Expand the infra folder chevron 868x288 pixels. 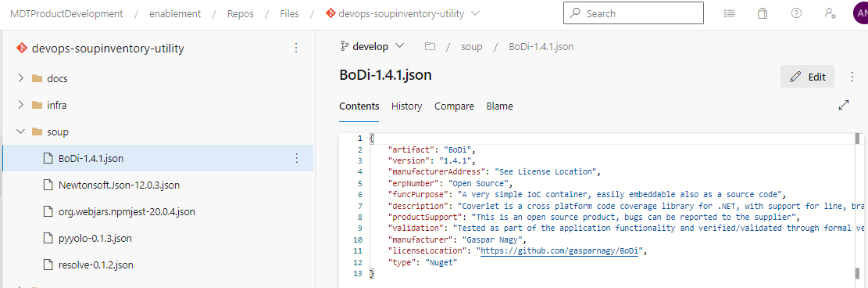(x=21, y=104)
